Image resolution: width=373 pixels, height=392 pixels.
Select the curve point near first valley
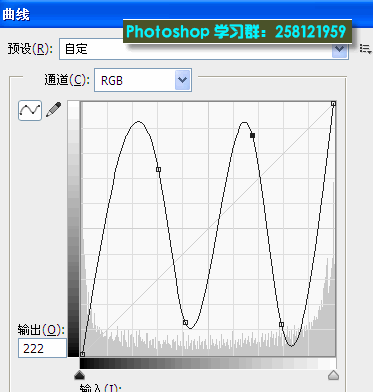(186, 322)
